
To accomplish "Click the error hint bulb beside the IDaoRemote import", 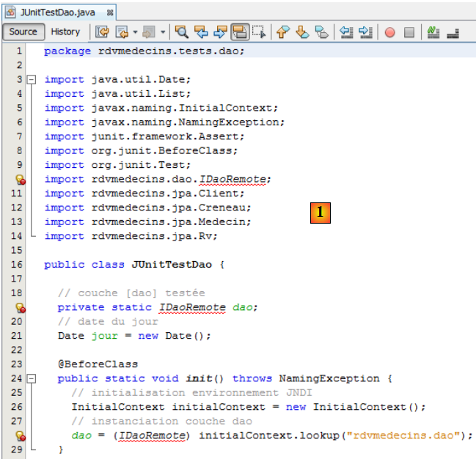I will tap(21, 180).
